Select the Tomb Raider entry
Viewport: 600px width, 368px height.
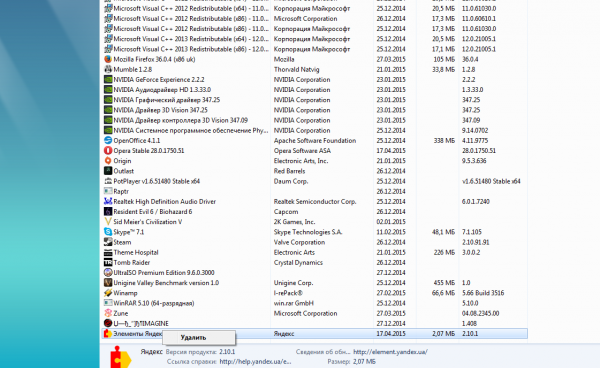tap(314, 262)
